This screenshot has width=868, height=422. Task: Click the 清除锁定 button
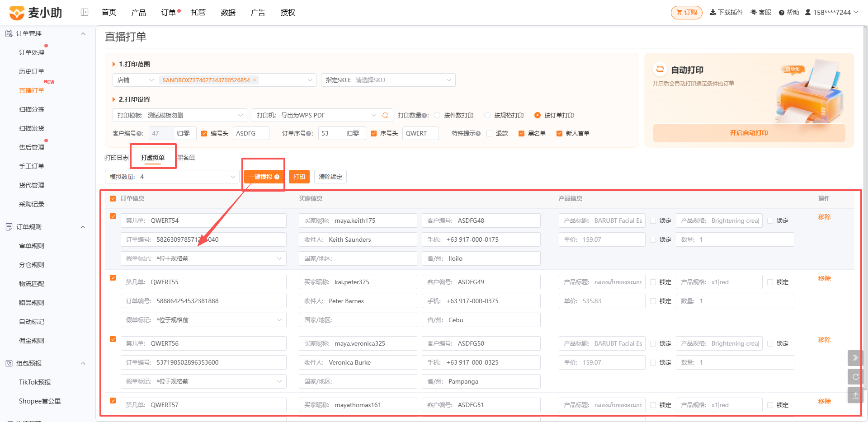click(330, 177)
